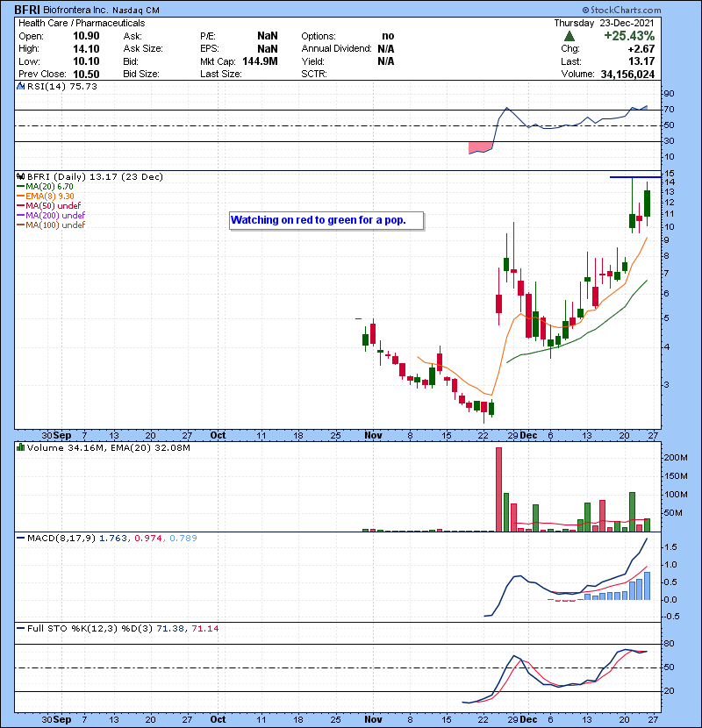Click the Last 13.17 value

[x=641, y=61]
